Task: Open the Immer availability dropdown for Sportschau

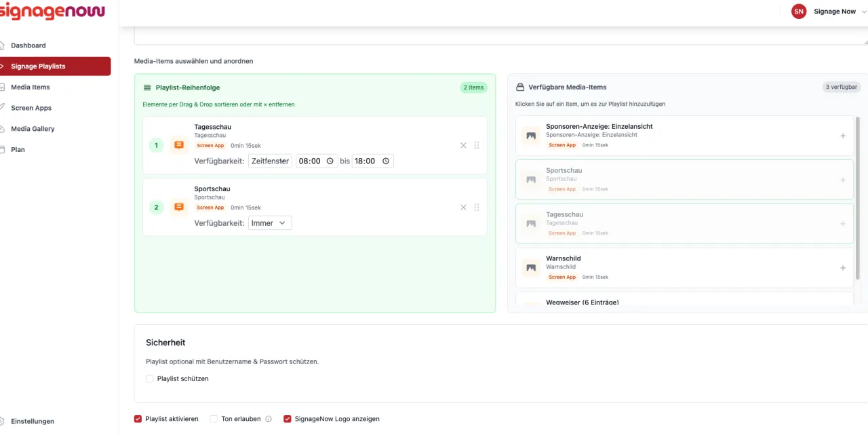Action: click(x=270, y=223)
